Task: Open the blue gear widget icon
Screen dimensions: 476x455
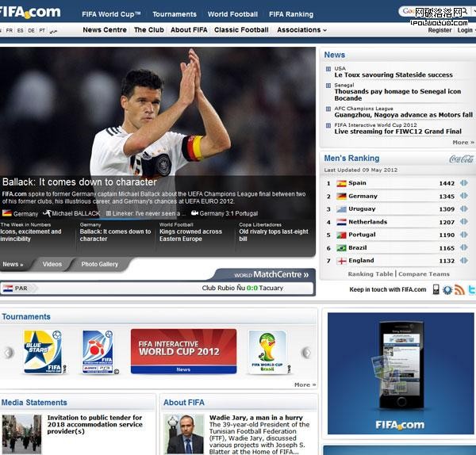Action: [447, 289]
